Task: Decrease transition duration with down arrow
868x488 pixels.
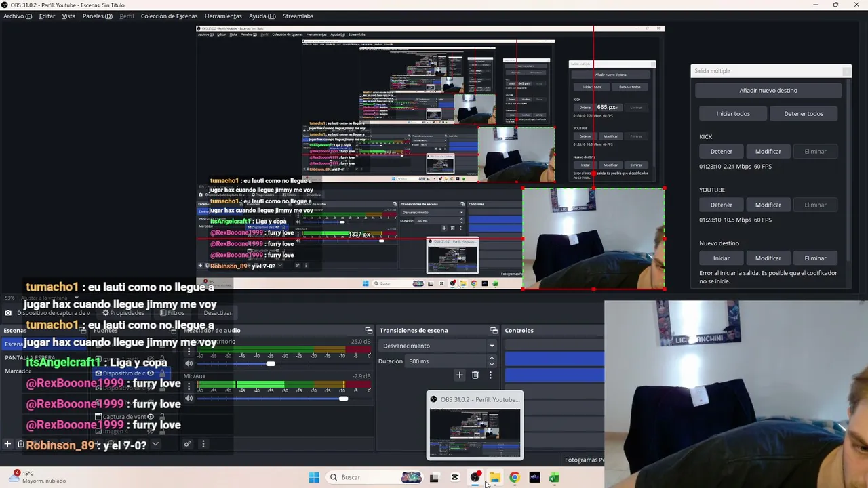Action: pos(492,365)
